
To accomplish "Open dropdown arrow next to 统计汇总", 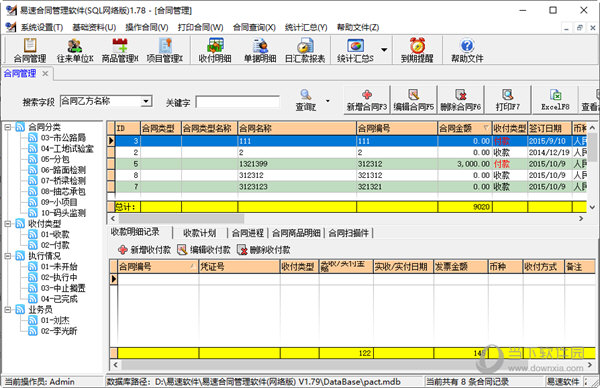I will click(384, 50).
